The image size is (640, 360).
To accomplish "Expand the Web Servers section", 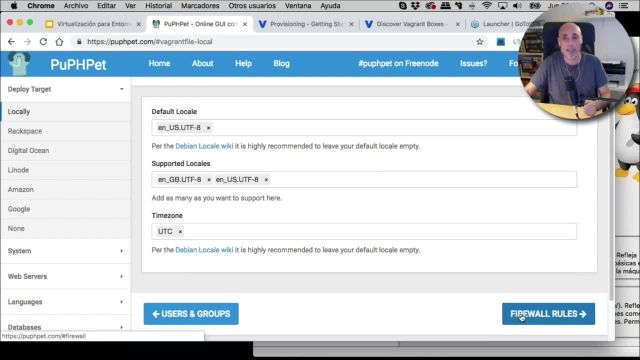I will pos(65,276).
